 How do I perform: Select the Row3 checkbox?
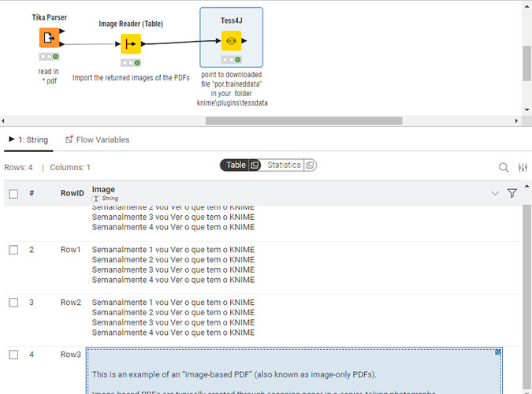coord(13,355)
